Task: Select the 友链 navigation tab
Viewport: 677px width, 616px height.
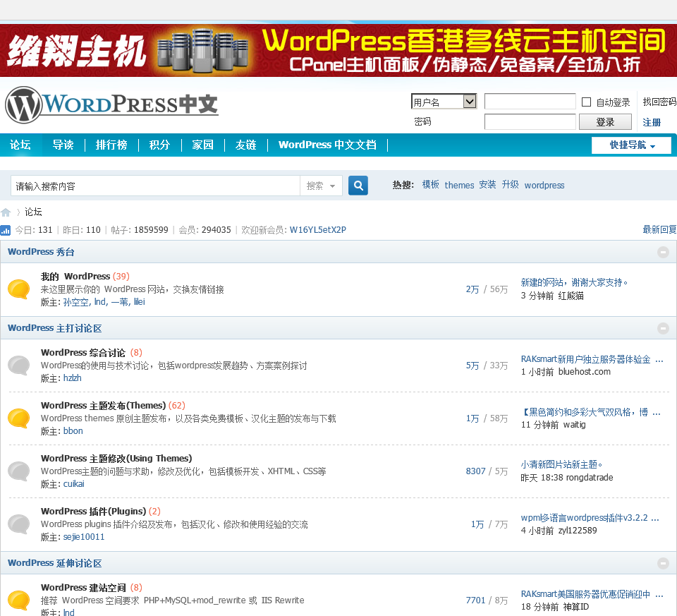Action: coord(245,145)
